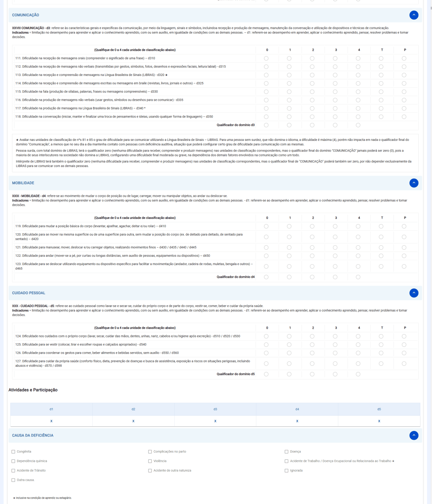
Task: Click the d5 header in Atividades e Participação
Action: point(379,409)
